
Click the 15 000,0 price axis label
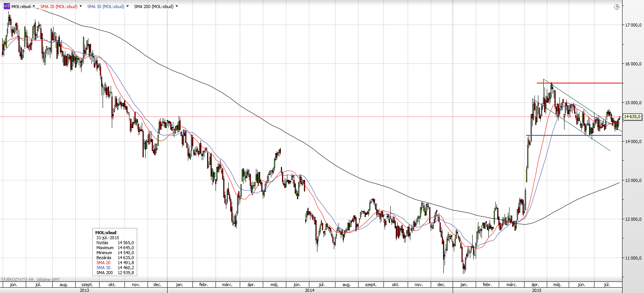coord(633,103)
